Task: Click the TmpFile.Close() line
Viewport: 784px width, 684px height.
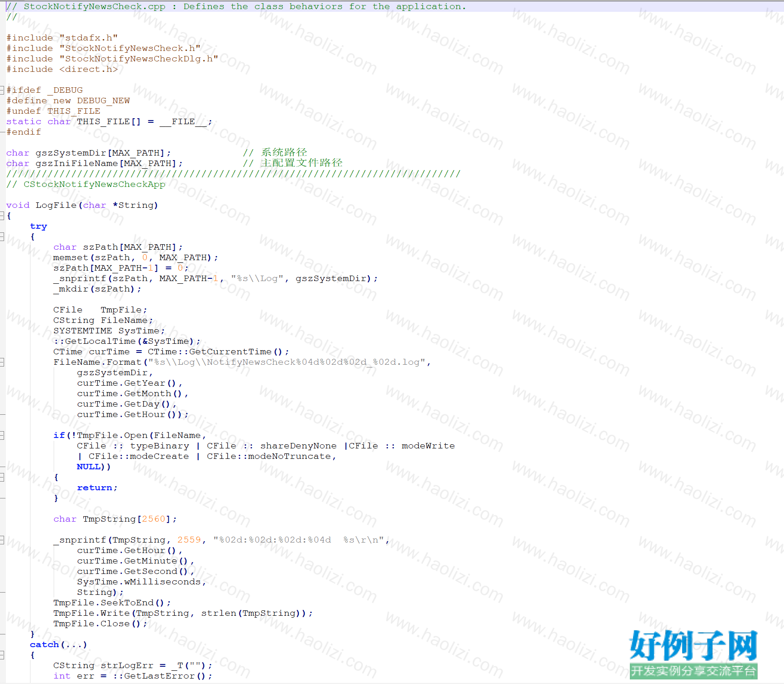Action: click(x=101, y=624)
